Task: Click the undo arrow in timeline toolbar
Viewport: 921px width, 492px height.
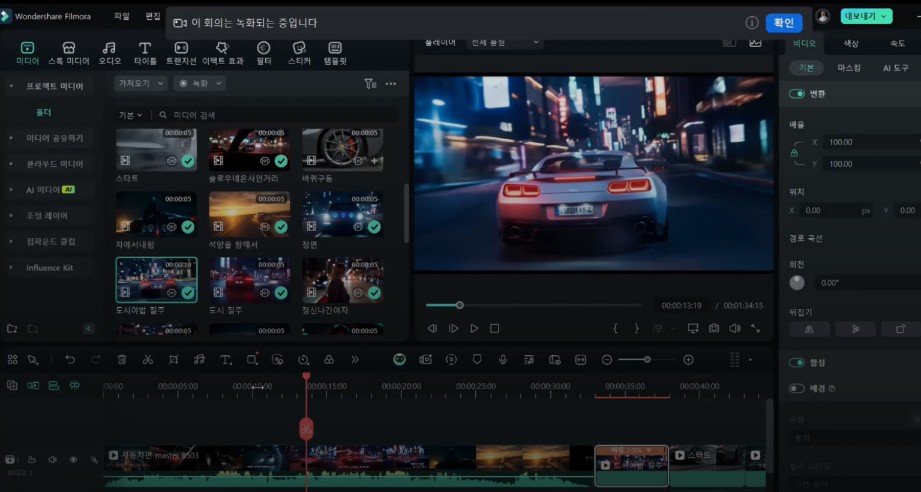Action: pyautogui.click(x=70, y=359)
